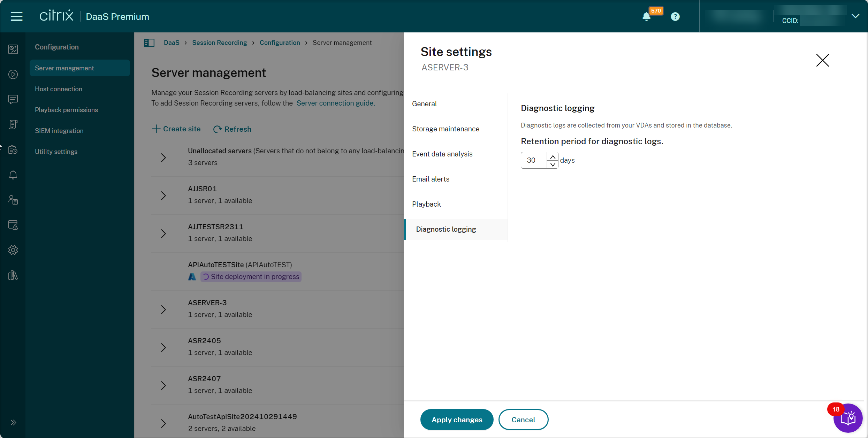Decrease retention days with down arrow
The image size is (868, 438).
pos(553,164)
